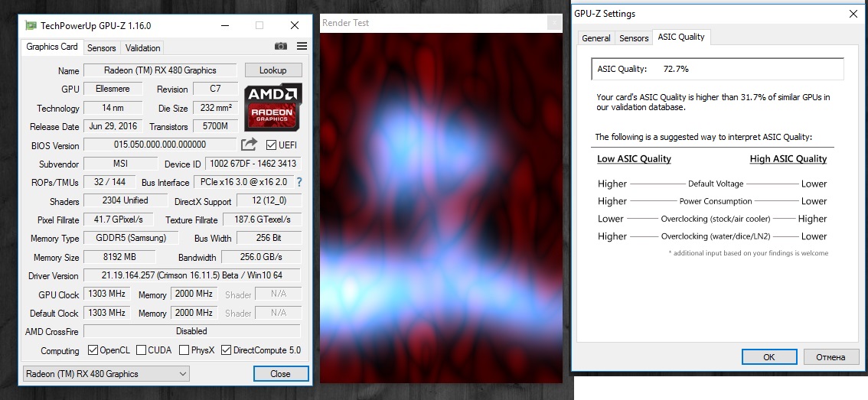Image resolution: width=868 pixels, height=400 pixels.
Task: Click the Memory Type value GDDR5 (Samsung)
Action: pyautogui.click(x=131, y=238)
